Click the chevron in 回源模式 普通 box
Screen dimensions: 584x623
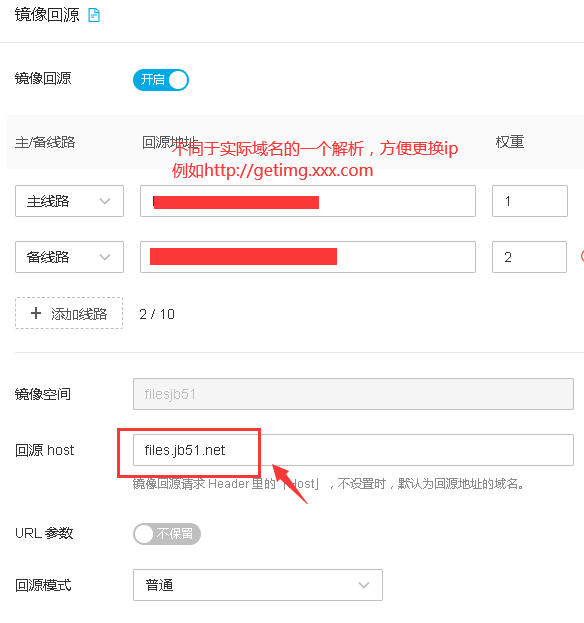[x=364, y=585]
